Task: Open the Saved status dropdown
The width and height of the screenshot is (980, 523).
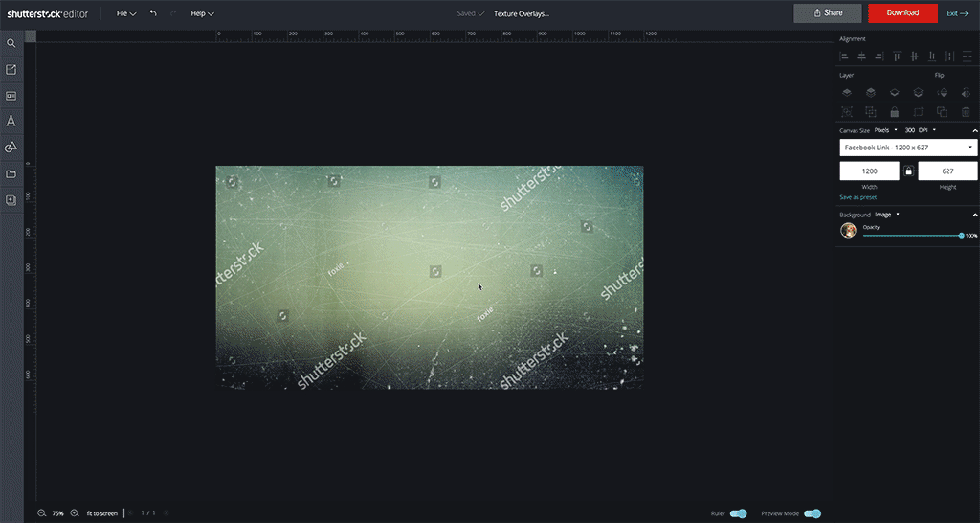Action: pyautogui.click(x=470, y=13)
